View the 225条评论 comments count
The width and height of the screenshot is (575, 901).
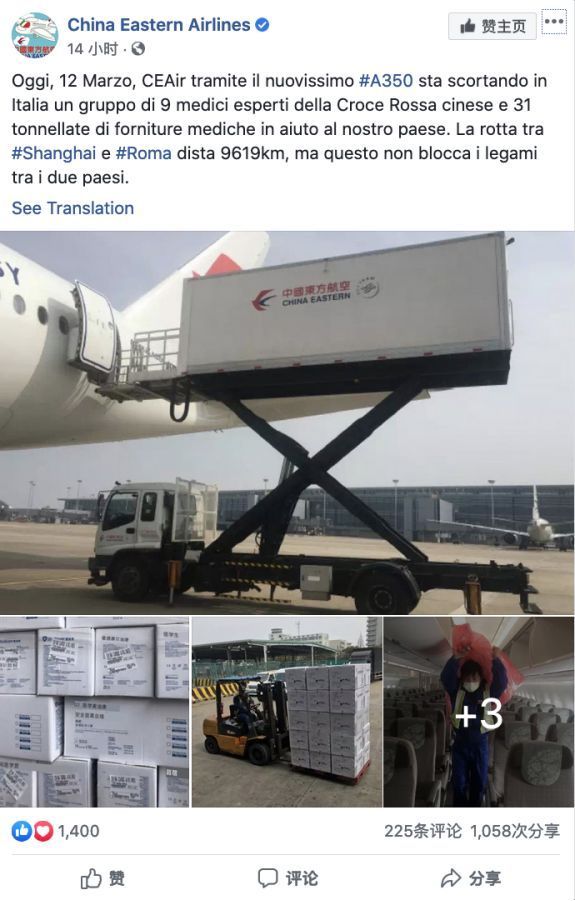coord(423,831)
